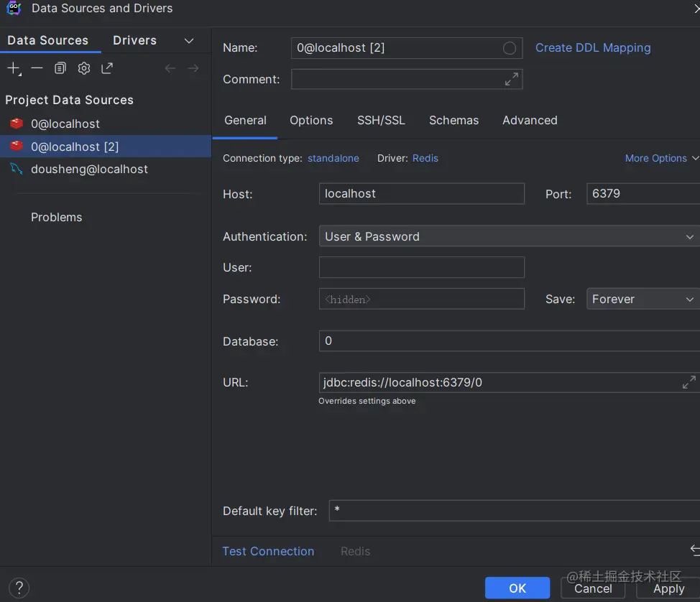Click the Add data source plus icon
700x602 pixels.
point(14,68)
